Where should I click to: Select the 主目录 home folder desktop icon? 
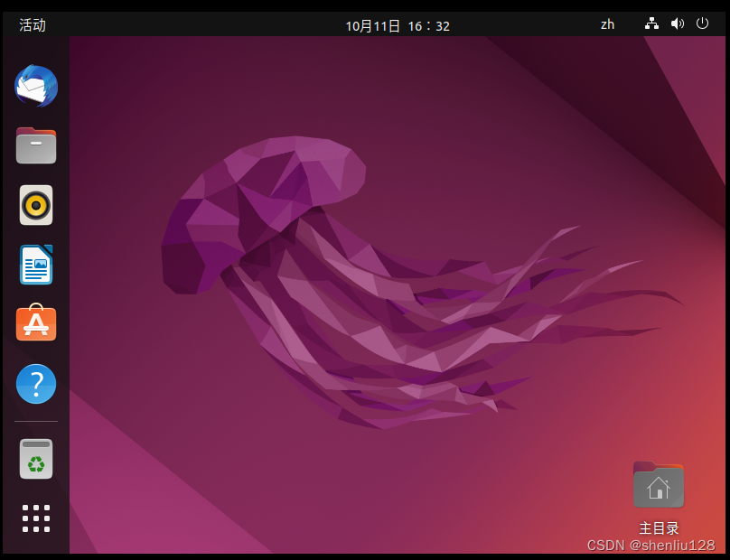click(659, 484)
